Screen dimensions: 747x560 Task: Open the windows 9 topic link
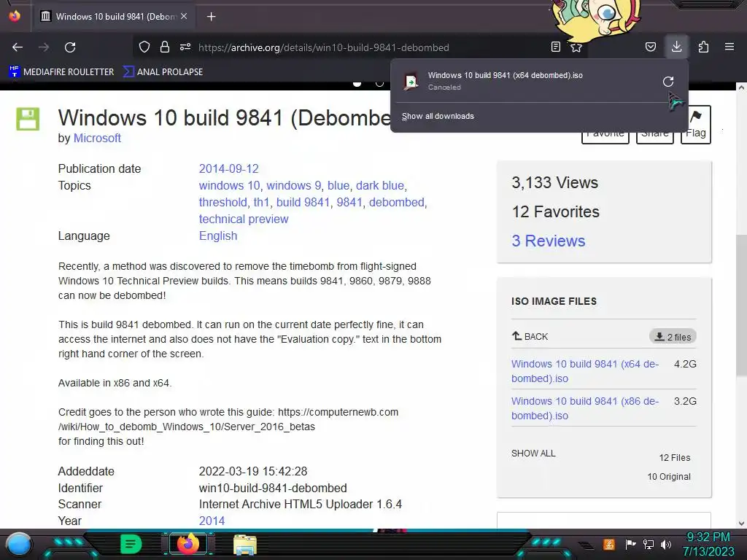pyautogui.click(x=293, y=185)
